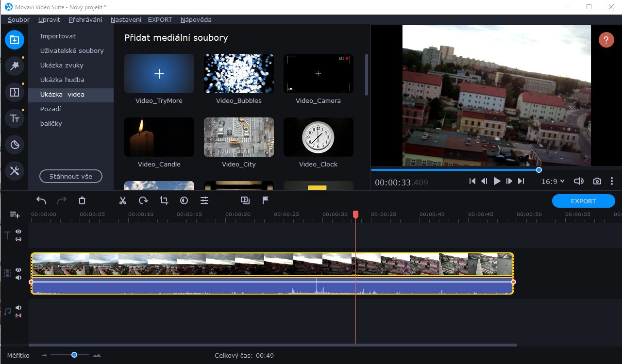The image size is (622, 364).
Task: Select the Crop tool above the timeline
Action: click(x=164, y=200)
